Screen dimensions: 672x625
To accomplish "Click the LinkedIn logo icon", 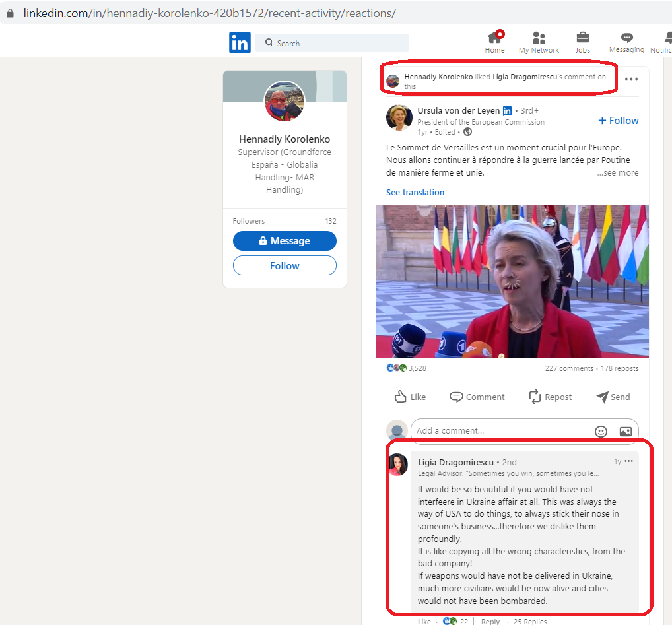I will (240, 42).
